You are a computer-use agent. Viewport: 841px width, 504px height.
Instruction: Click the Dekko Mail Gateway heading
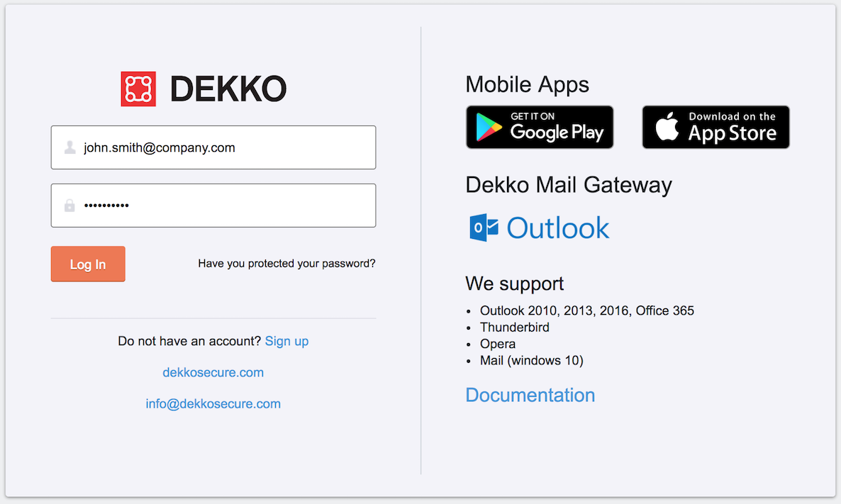tap(568, 185)
